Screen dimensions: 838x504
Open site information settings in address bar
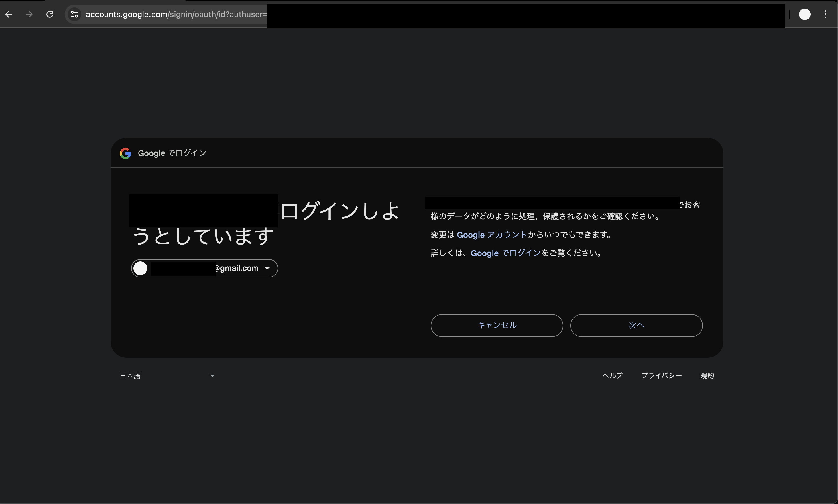74,14
